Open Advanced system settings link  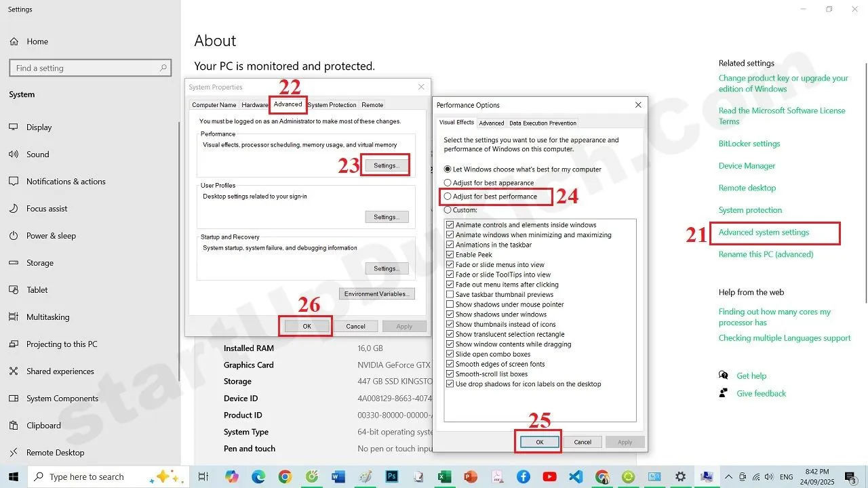[x=764, y=232]
